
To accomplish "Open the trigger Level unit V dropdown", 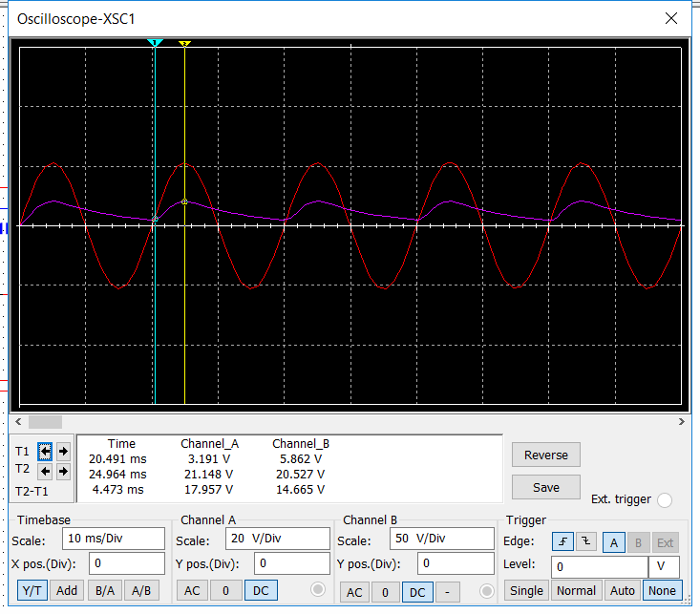I will (663, 566).
